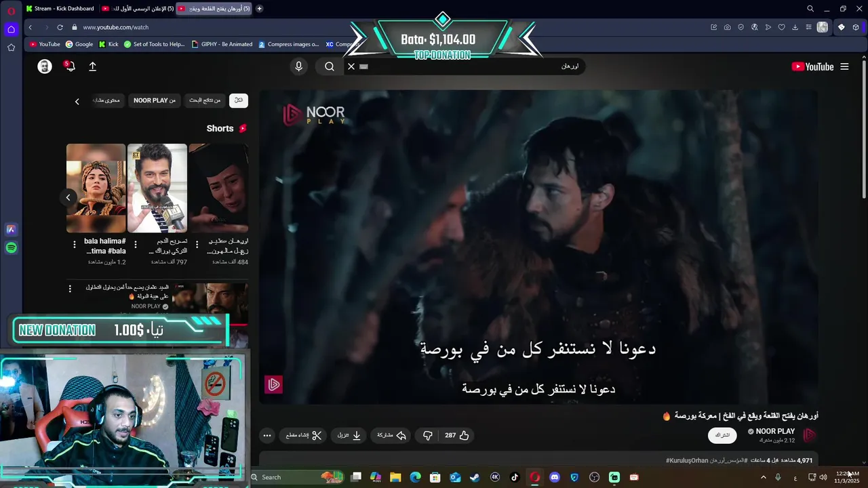Dislike the video

(x=427, y=435)
